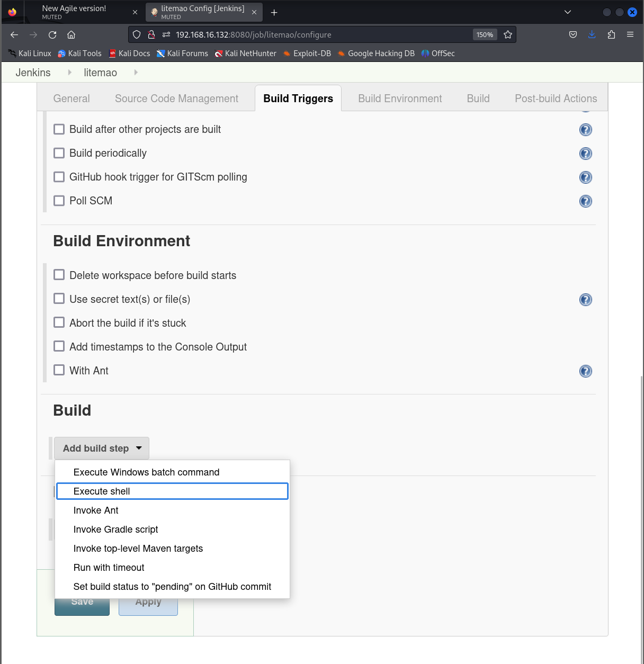Expand the litemao breadcrumb arrow
This screenshot has width=644, height=664.
pyautogui.click(x=136, y=73)
